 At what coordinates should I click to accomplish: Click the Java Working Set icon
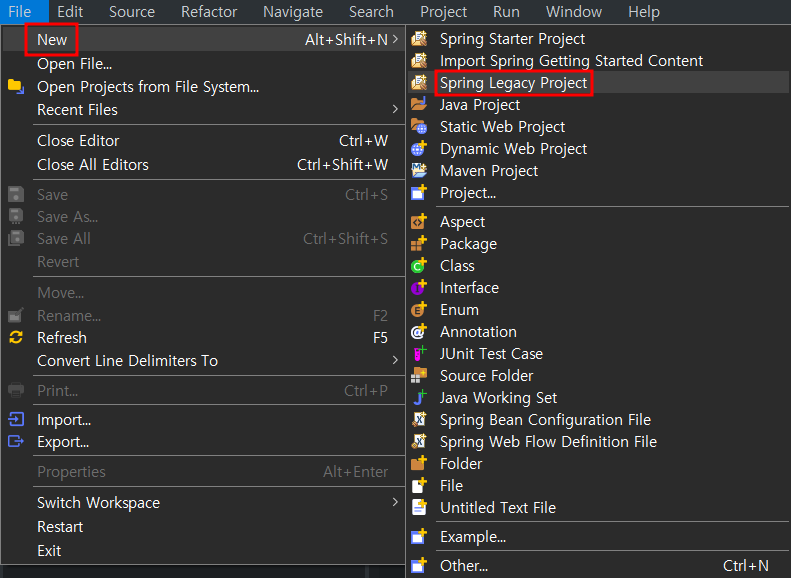click(x=419, y=397)
